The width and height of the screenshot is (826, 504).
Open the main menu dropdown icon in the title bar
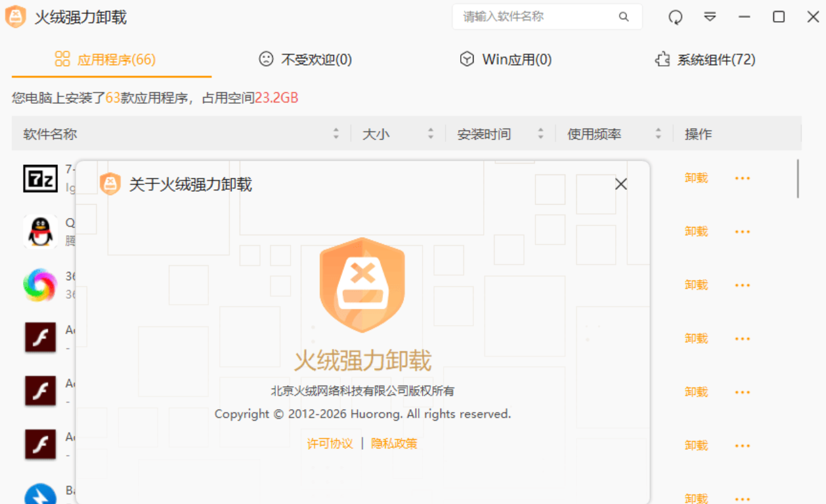(x=710, y=17)
